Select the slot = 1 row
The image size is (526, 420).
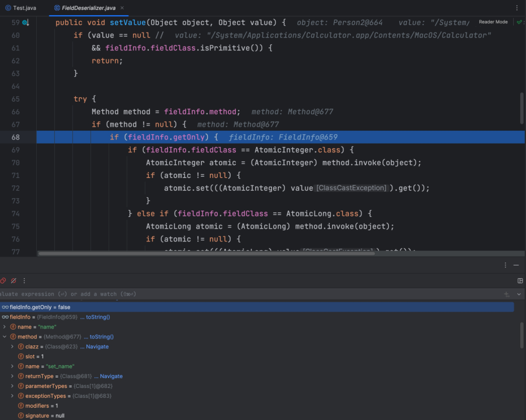point(257,356)
